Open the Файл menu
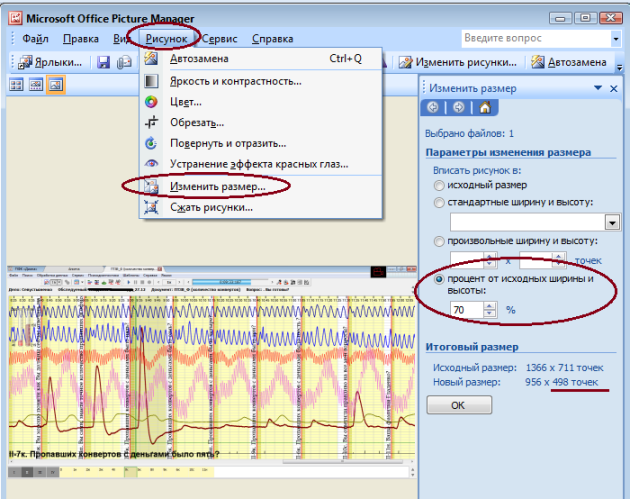 pos(35,39)
